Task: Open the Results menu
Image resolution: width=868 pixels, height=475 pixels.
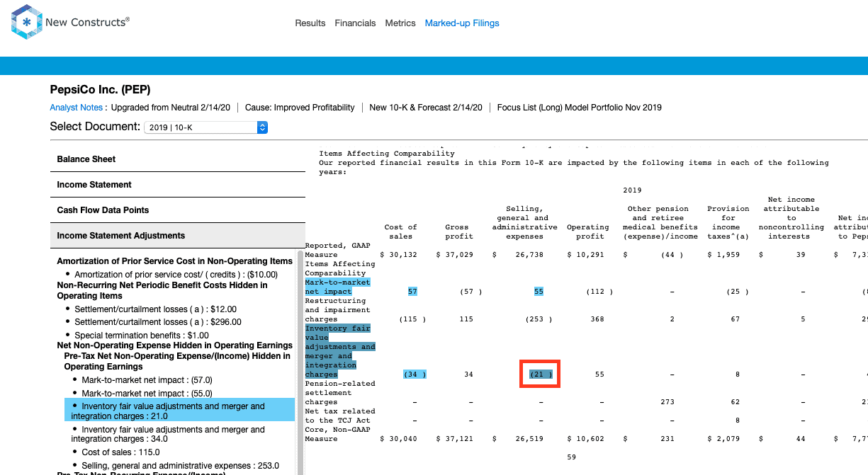Action: (x=310, y=23)
